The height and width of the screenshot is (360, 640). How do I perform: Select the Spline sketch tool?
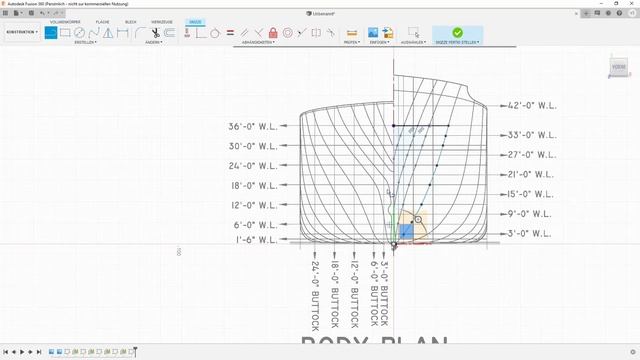point(94,33)
